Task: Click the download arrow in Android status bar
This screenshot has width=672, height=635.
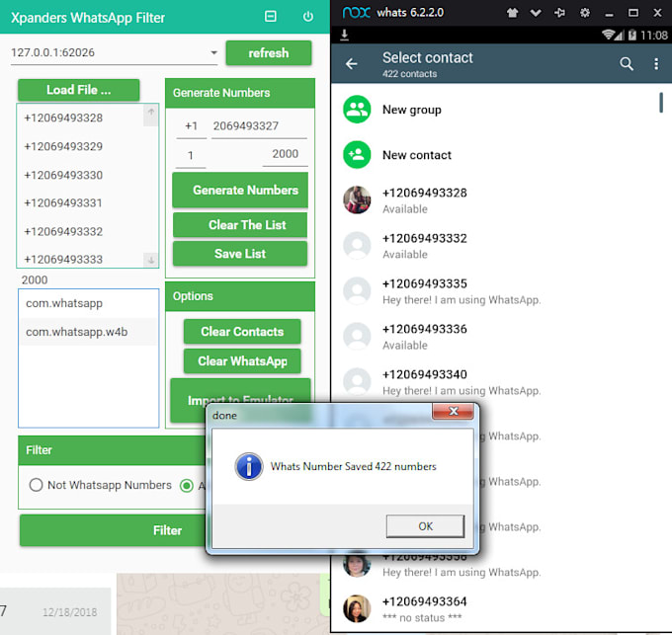Action: click(344, 35)
